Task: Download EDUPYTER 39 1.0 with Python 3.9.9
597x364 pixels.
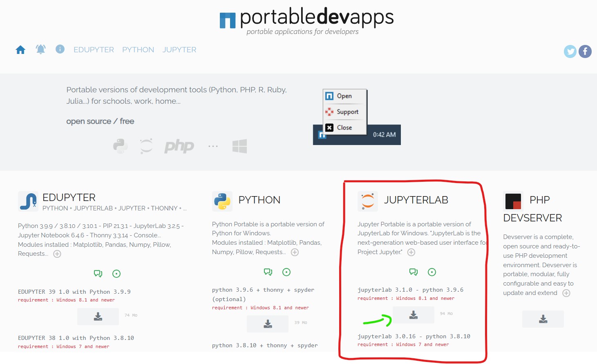Action: point(98,316)
